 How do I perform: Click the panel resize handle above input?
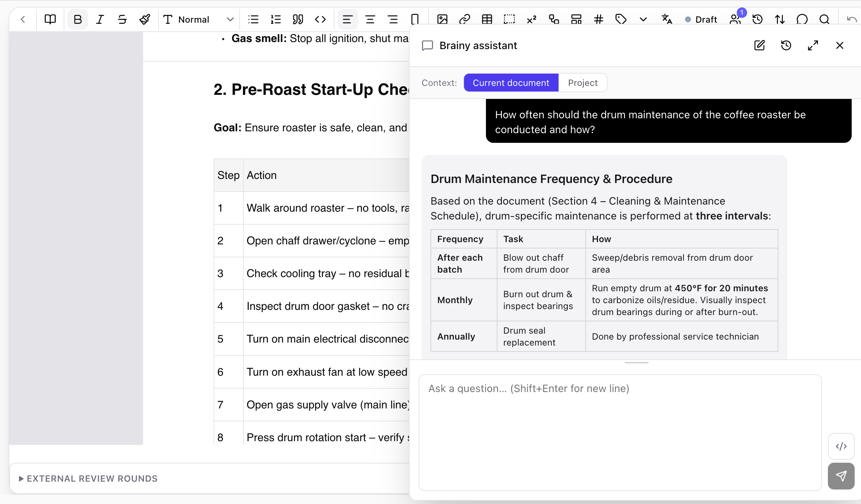(636, 363)
